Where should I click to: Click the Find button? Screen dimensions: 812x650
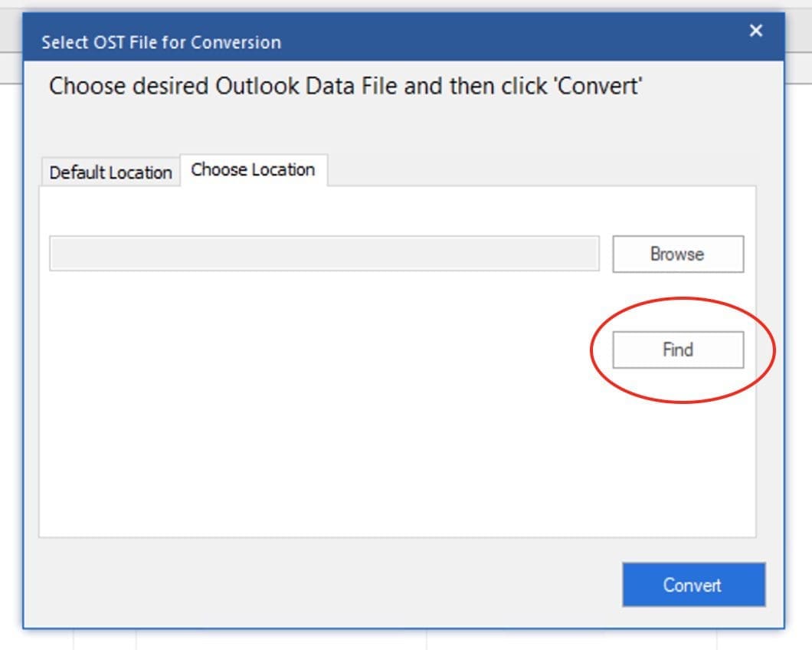coord(678,350)
